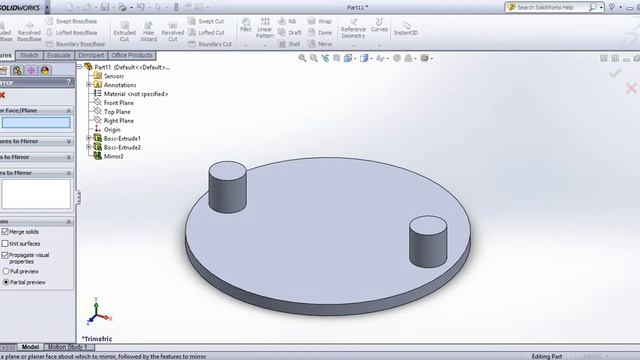Click the flyout panel splitter handle
The width and height of the screenshot is (640, 360).
pos(78,198)
